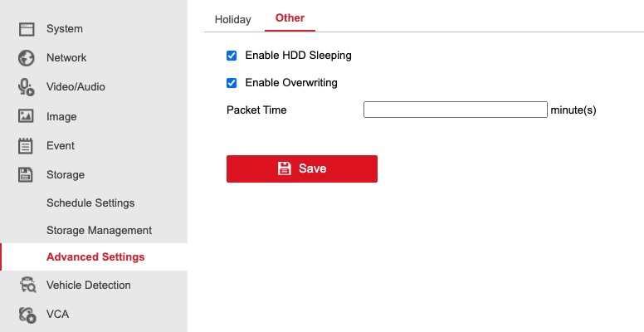The width and height of the screenshot is (644, 332).
Task: Switch to the Holiday tab
Action: click(x=232, y=19)
